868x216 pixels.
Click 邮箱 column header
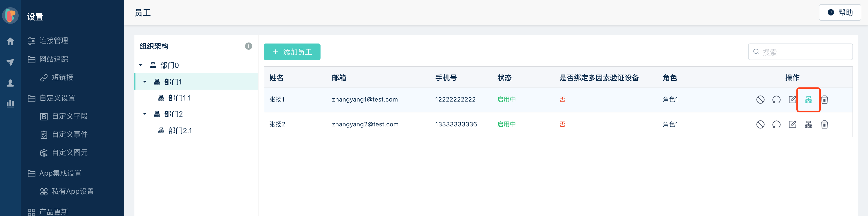coord(339,78)
